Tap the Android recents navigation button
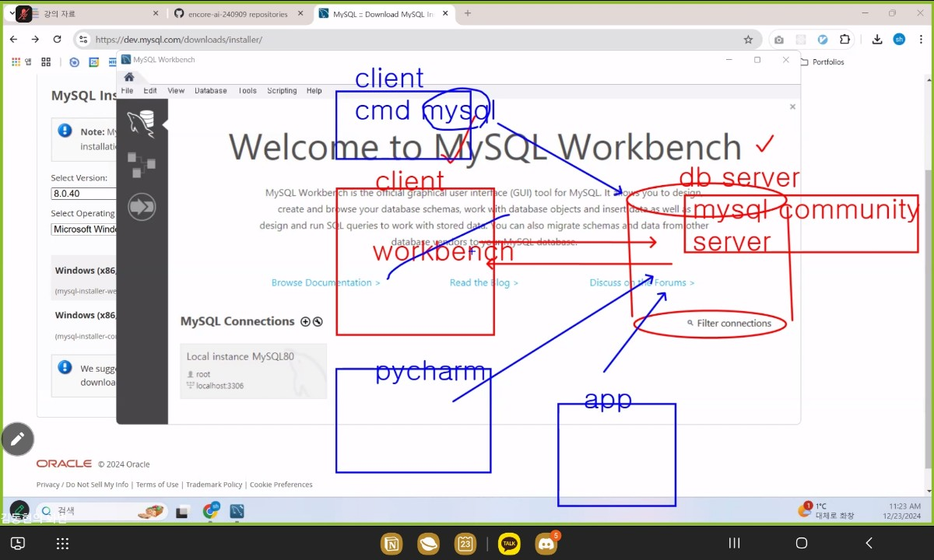Image resolution: width=934 pixels, height=560 pixels. click(733, 543)
